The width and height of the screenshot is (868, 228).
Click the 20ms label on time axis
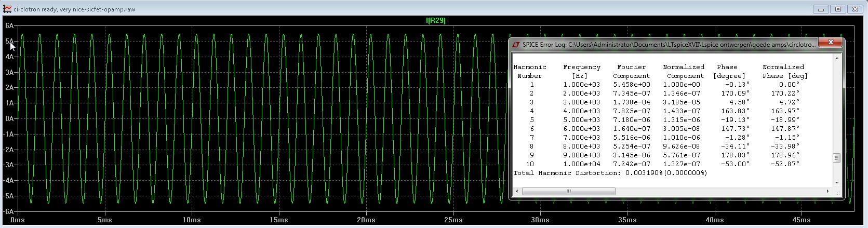click(366, 220)
